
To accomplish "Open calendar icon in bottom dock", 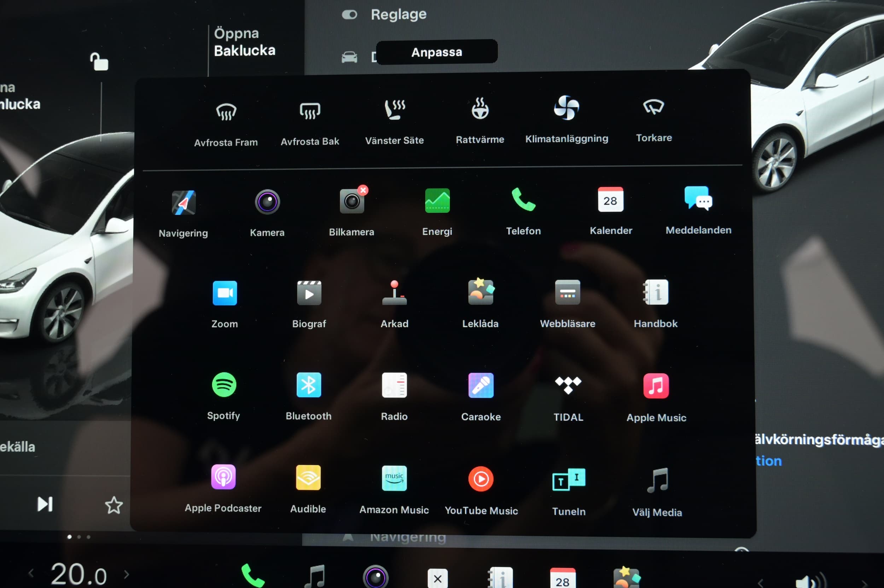I will coord(563,578).
